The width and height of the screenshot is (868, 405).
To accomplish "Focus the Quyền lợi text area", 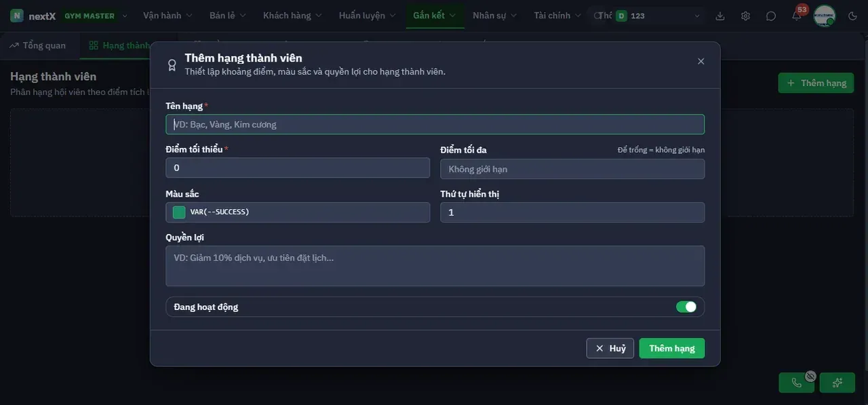I will (435, 266).
